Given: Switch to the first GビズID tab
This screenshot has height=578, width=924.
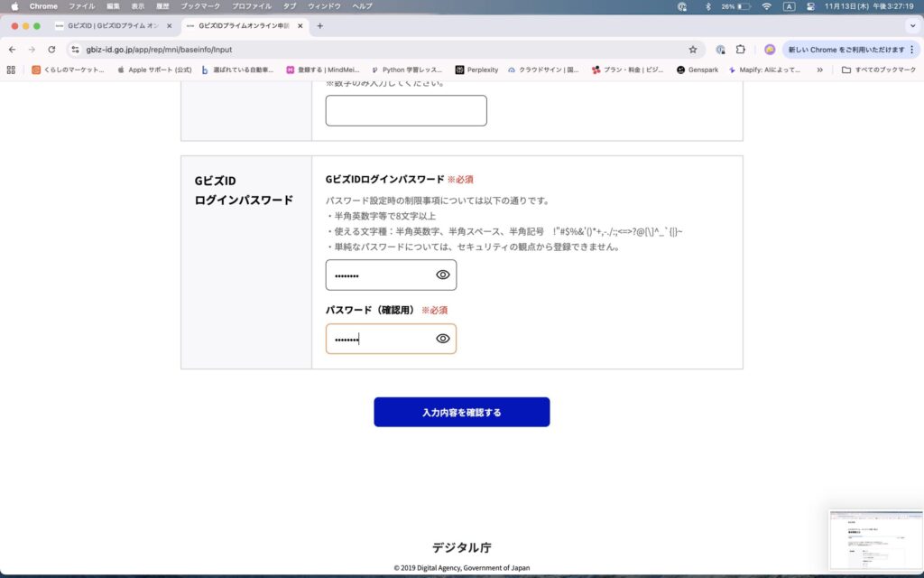Looking at the screenshot, I should click(x=107, y=26).
